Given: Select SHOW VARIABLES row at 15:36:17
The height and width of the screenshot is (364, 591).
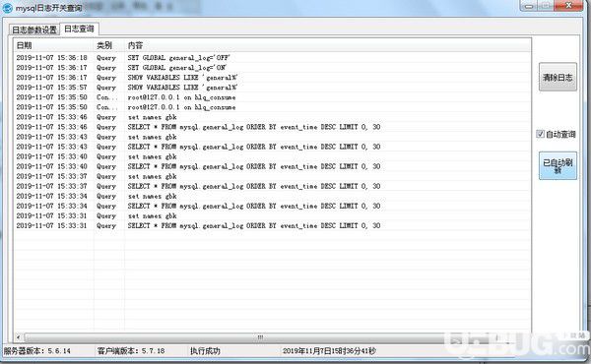Looking at the screenshot, I should tap(272, 78).
